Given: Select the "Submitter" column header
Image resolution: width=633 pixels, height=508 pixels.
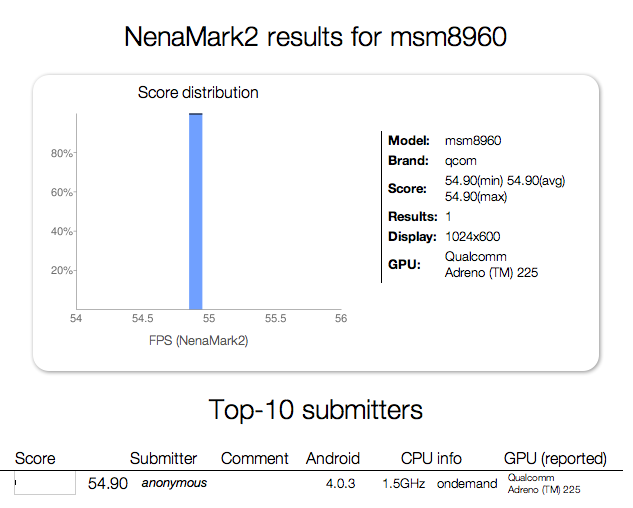Looking at the screenshot, I should [164, 459].
